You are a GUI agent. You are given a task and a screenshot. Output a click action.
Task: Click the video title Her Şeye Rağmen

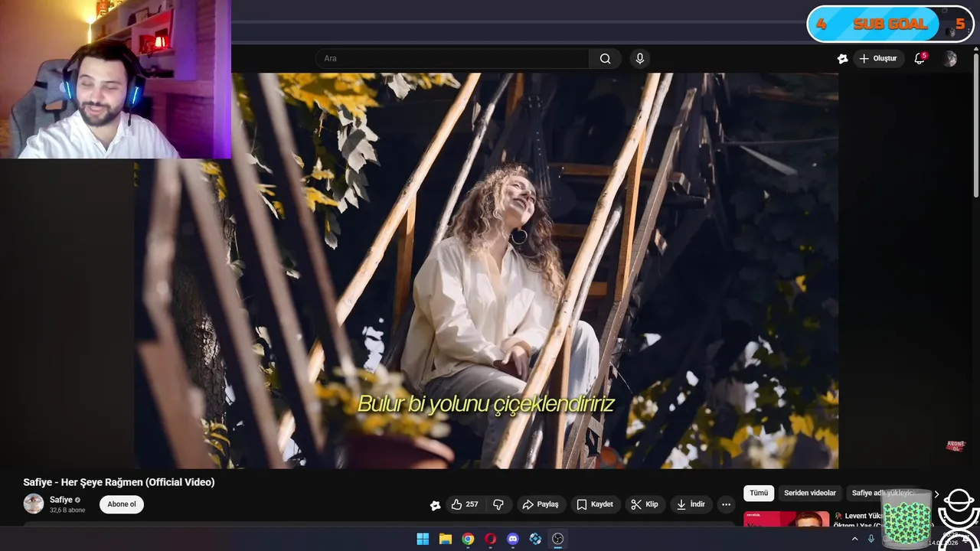(119, 482)
